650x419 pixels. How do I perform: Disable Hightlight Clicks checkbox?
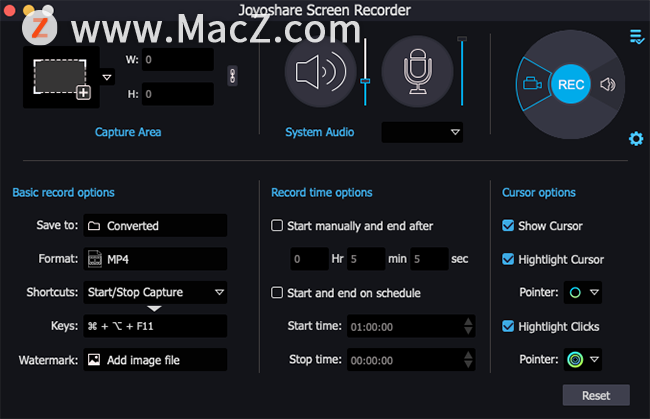tap(508, 326)
